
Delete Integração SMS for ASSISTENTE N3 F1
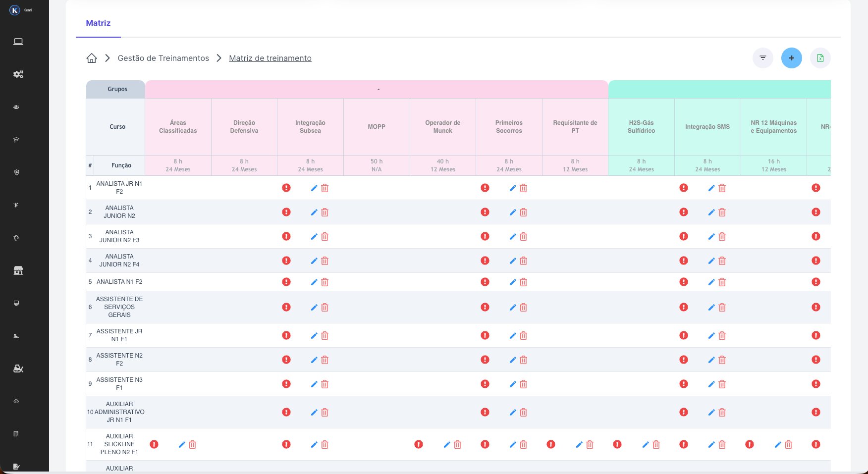(x=722, y=384)
